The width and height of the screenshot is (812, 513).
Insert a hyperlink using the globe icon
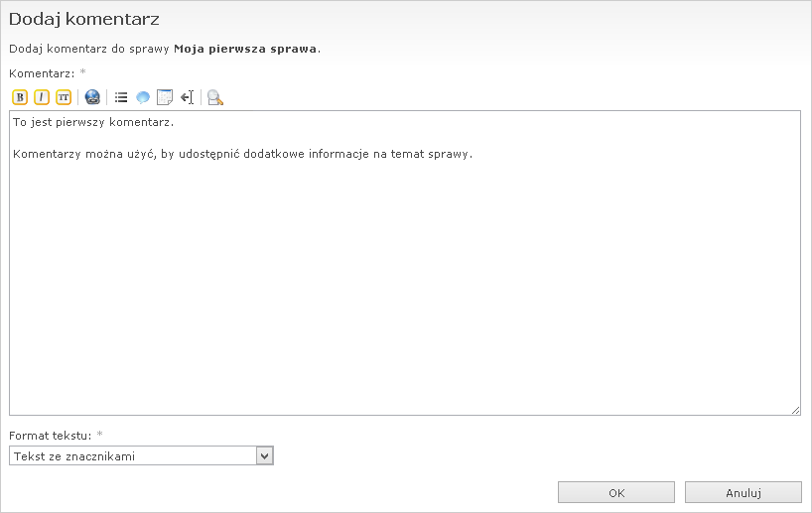(92, 97)
